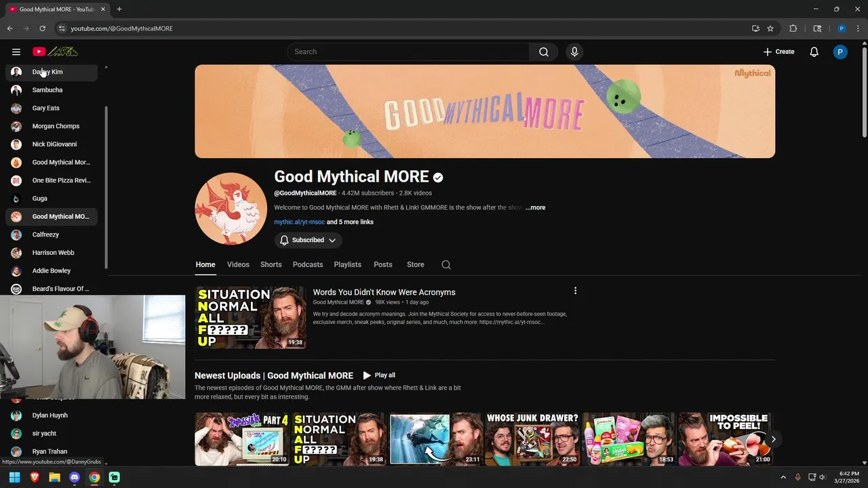
Task: Open the Whose Junk Drawer video thumbnail
Action: (532, 439)
